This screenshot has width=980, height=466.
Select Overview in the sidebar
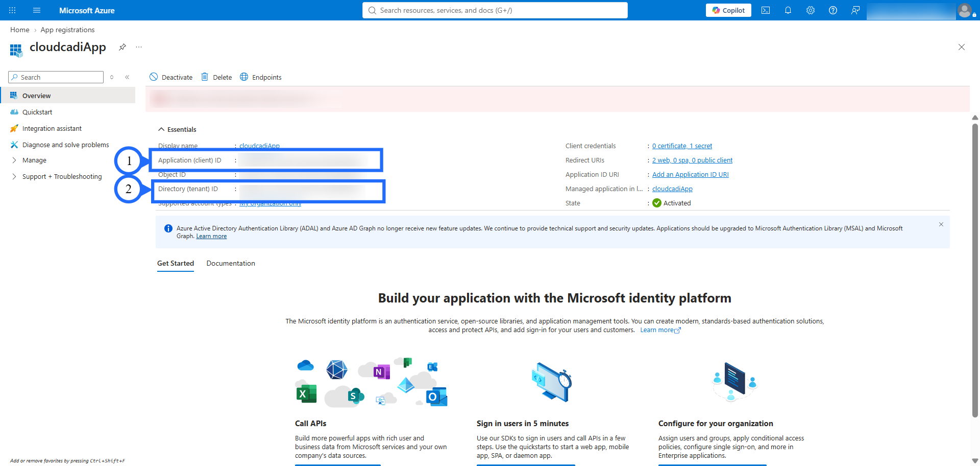click(68, 96)
